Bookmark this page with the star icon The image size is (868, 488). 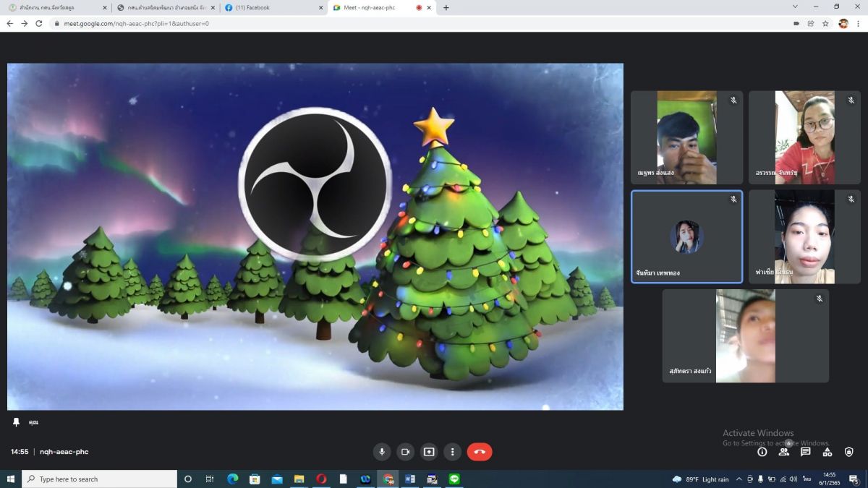pos(825,23)
